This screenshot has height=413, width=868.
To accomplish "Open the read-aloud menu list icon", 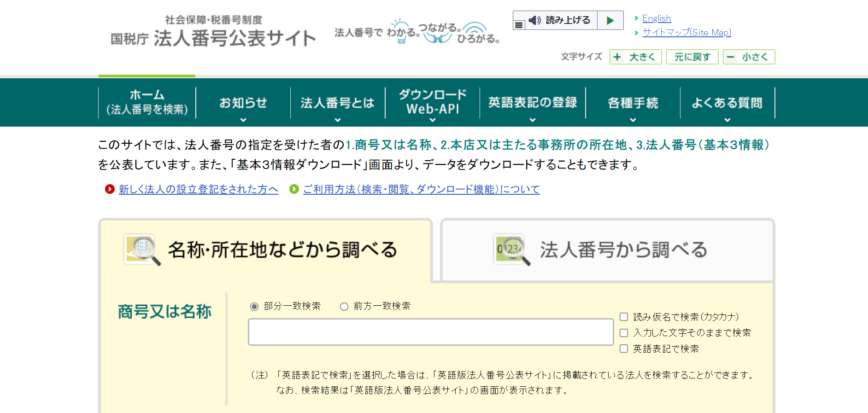I will [x=519, y=25].
